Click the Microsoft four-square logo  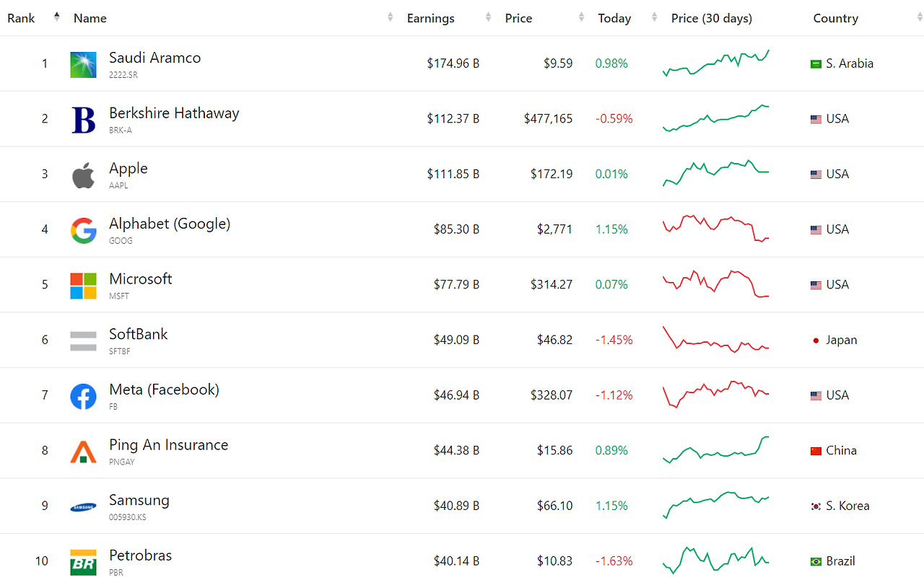pos(83,286)
